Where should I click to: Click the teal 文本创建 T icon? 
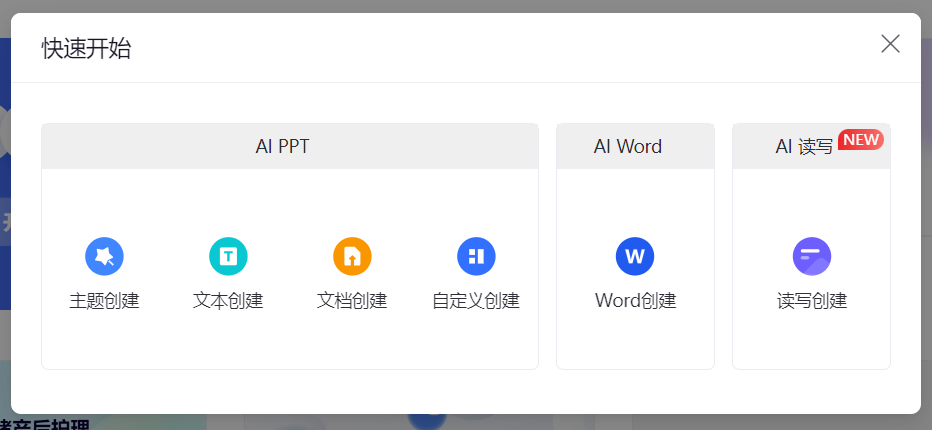[228, 256]
